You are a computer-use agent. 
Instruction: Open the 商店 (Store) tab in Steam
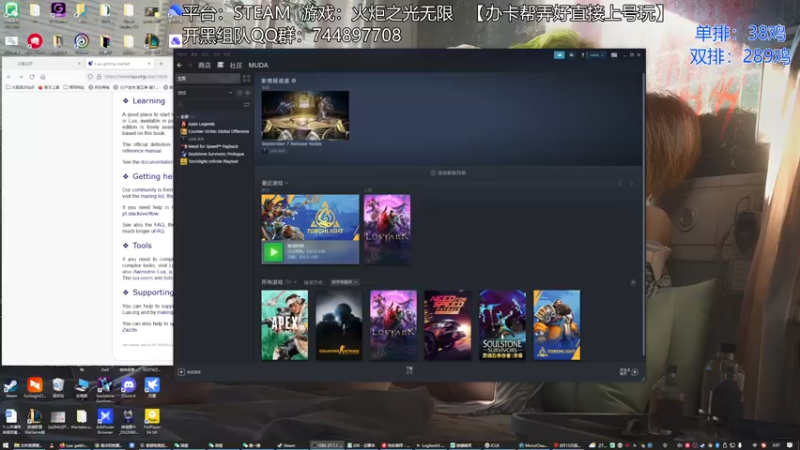(204, 65)
